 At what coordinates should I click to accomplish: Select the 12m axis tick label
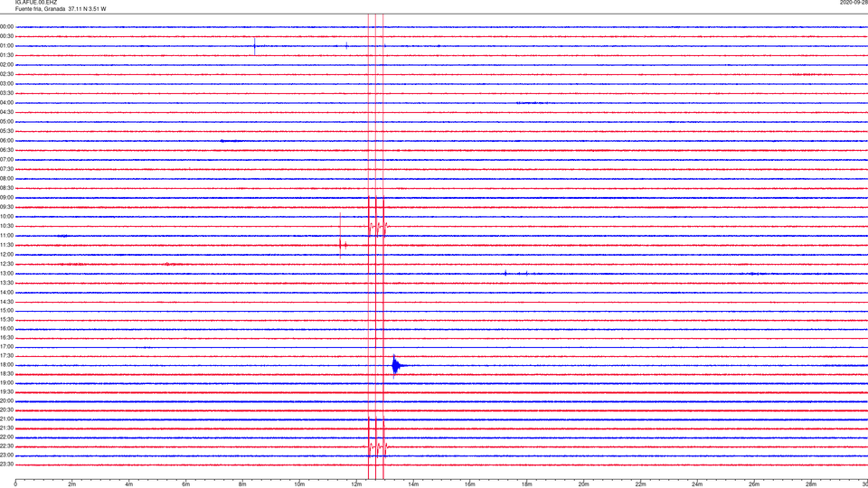[x=356, y=484]
